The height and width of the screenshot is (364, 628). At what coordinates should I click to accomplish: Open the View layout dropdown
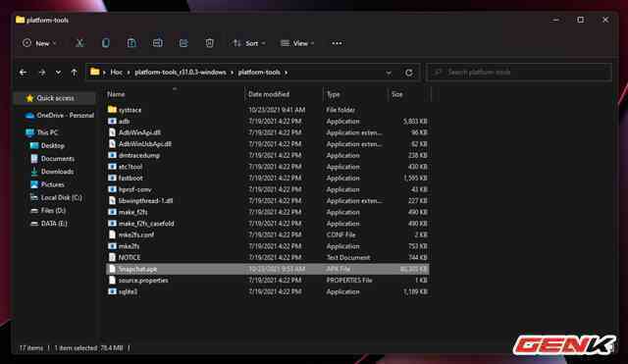click(x=297, y=43)
